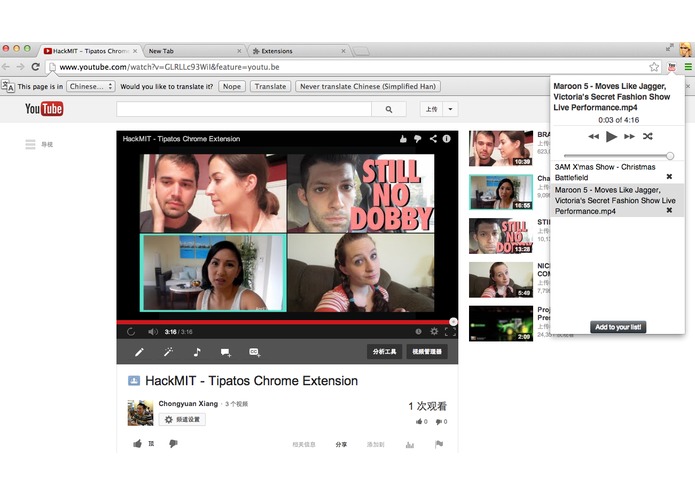Screen dimensions: 695x494
Task: Click the thumbs up below the channel info
Action: (x=137, y=443)
